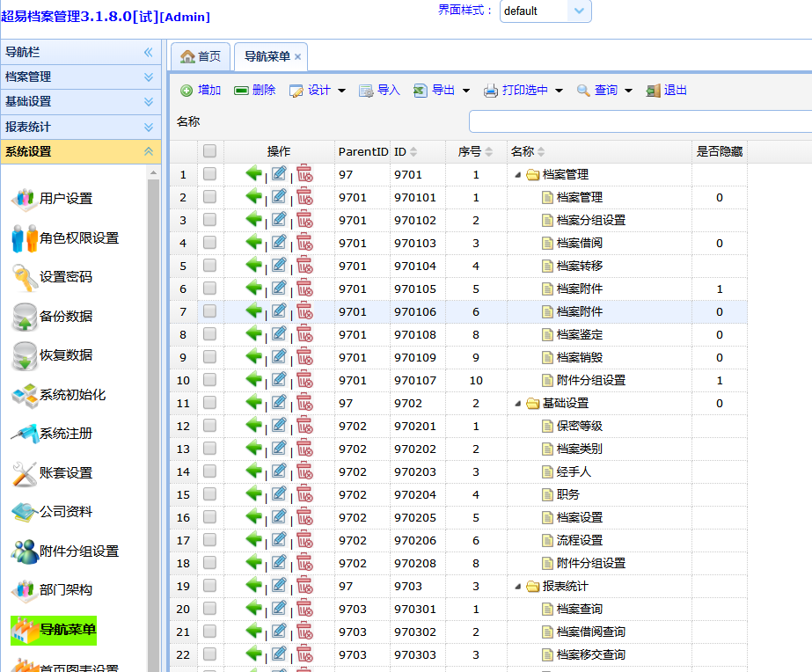Close the 导航菜单 tab
The image size is (812, 672).
pos(297,56)
